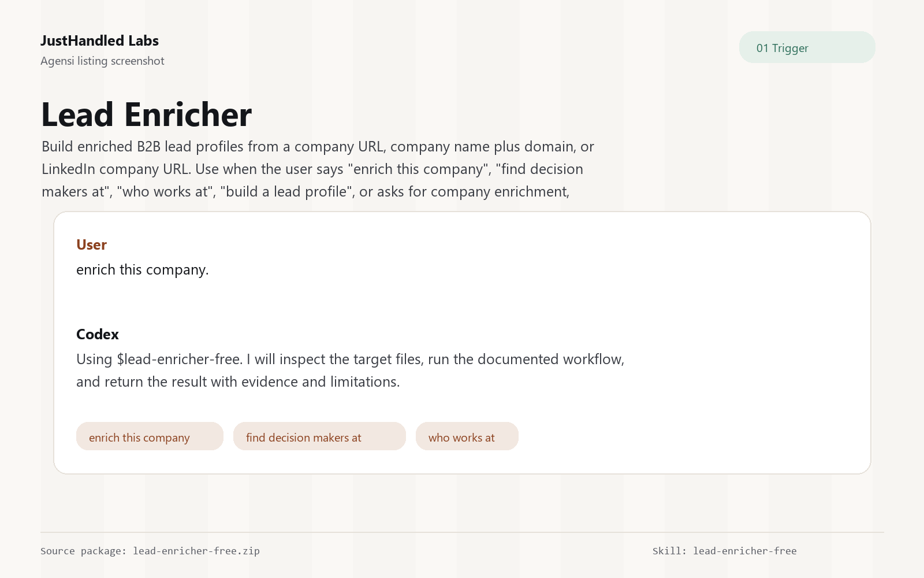Click the 01 Trigger badge
Image resolution: width=924 pixels, height=578 pixels.
[807, 47]
